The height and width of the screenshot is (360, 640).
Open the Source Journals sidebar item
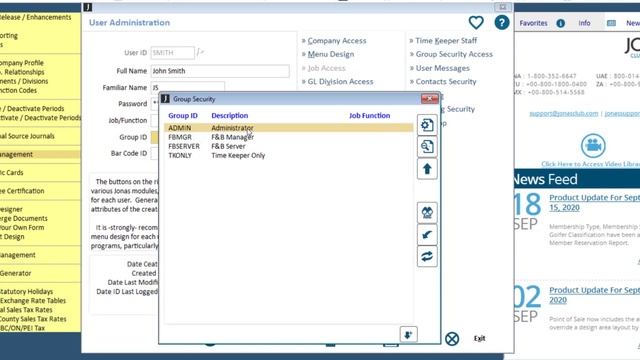coord(27,136)
